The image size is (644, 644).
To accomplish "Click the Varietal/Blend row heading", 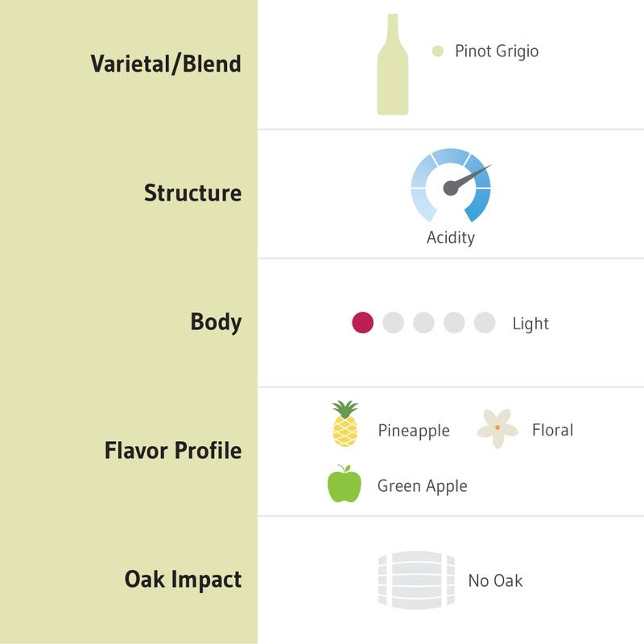I will [166, 64].
